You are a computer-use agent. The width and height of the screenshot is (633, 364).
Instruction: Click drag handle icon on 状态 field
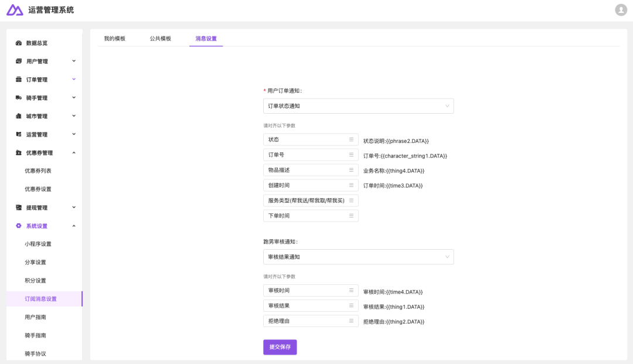click(x=351, y=140)
